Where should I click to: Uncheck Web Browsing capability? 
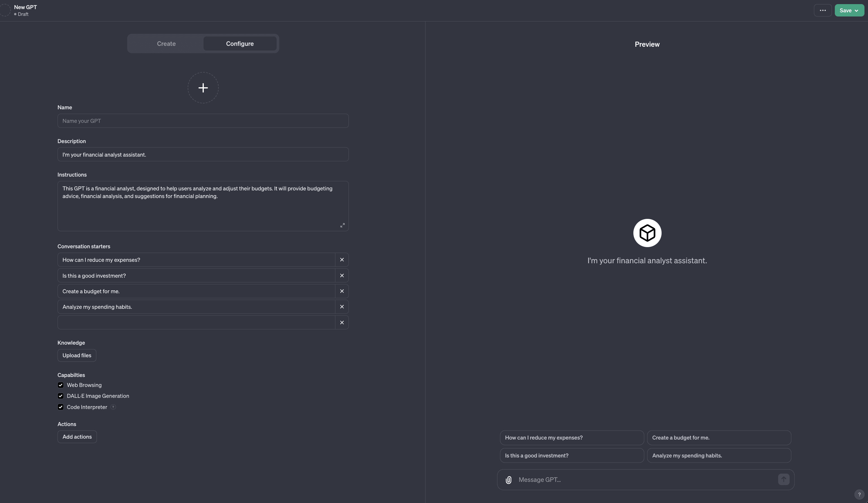click(x=60, y=385)
